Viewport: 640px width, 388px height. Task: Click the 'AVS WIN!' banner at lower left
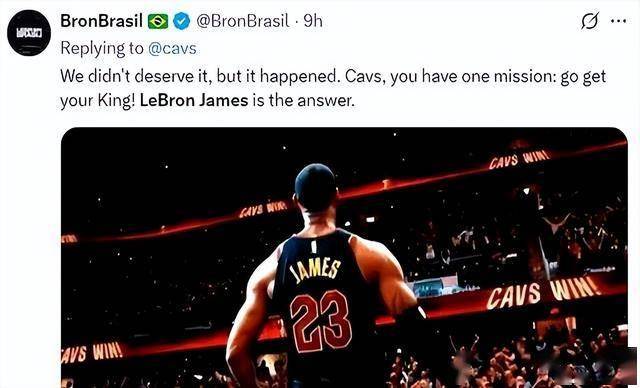point(92,352)
